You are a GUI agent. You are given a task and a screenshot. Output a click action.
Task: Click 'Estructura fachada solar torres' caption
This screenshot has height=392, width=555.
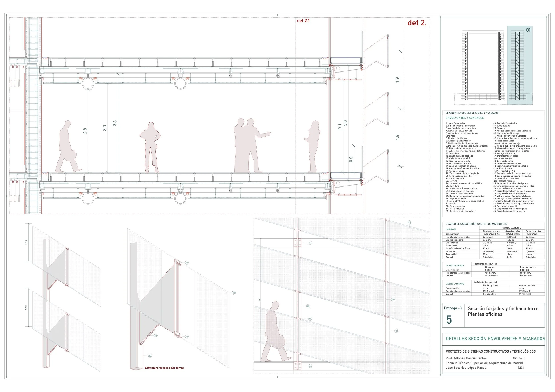pos(164,368)
